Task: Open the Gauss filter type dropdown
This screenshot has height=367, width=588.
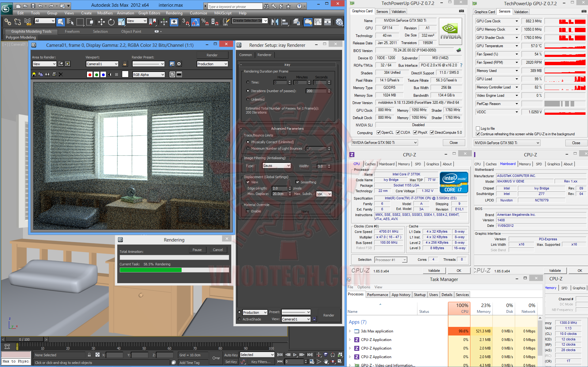Action: point(277,166)
